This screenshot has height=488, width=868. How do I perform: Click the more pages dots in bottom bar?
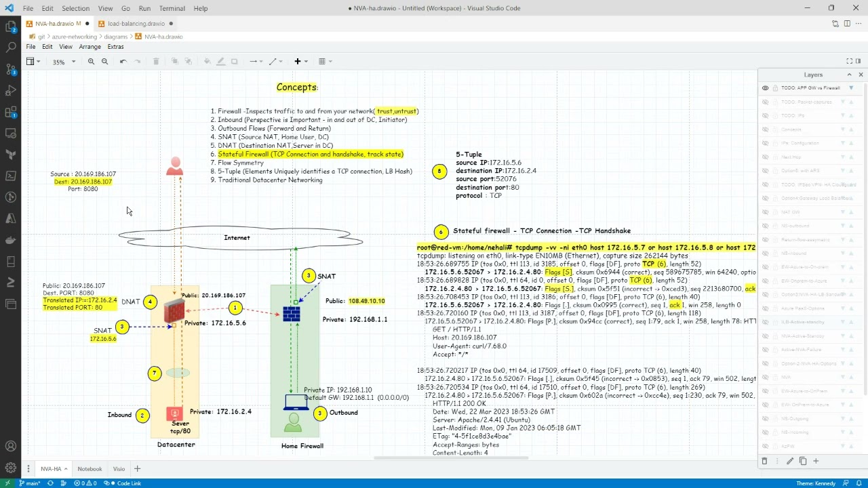coord(28,468)
